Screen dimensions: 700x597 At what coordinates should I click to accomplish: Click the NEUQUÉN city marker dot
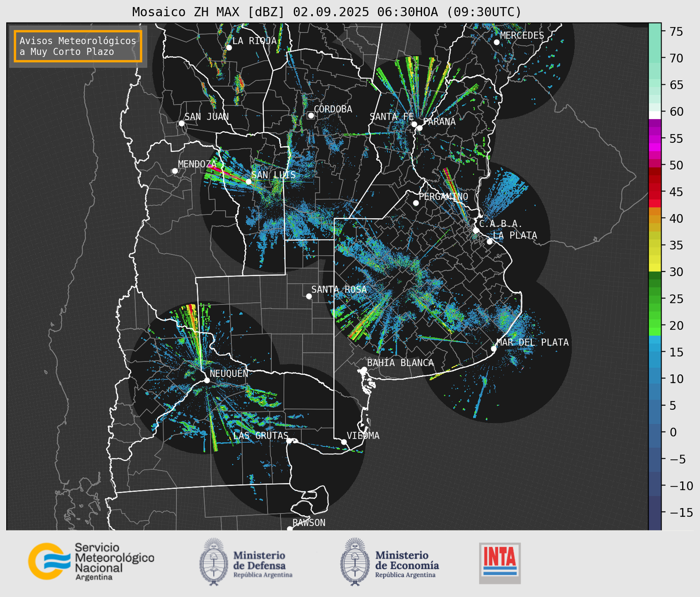(207, 380)
